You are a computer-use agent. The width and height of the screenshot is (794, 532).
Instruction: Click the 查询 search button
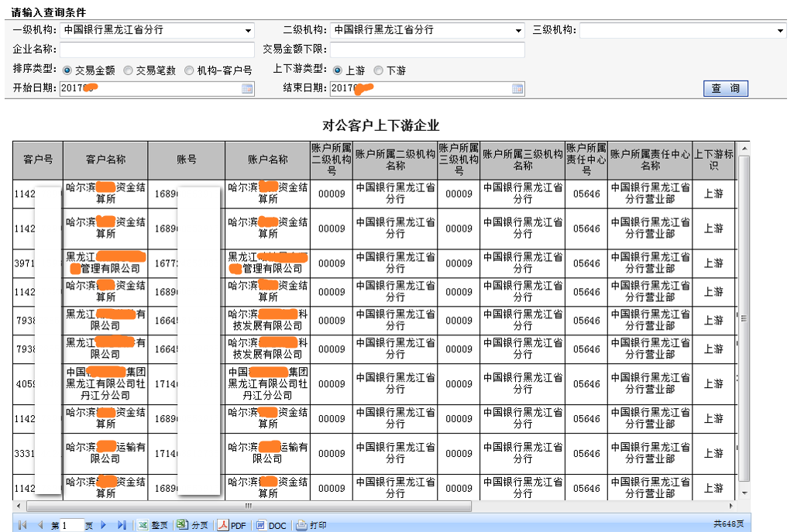[725, 88]
